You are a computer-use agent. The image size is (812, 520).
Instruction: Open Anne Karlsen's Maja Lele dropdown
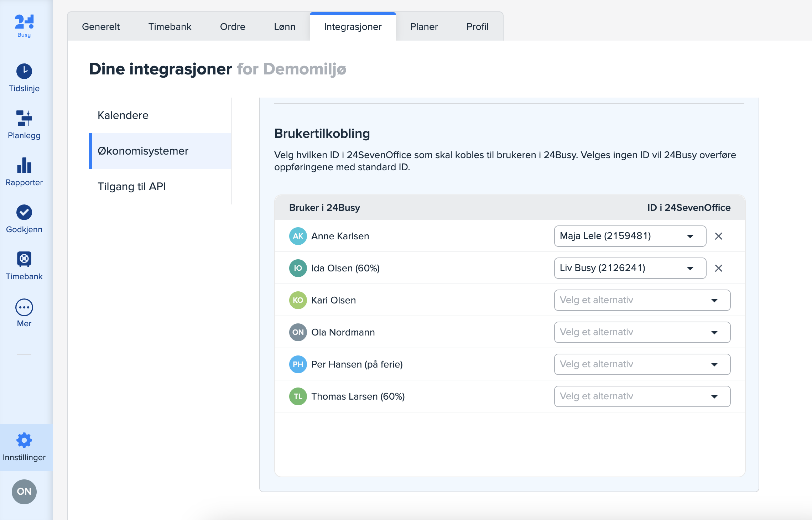click(630, 236)
